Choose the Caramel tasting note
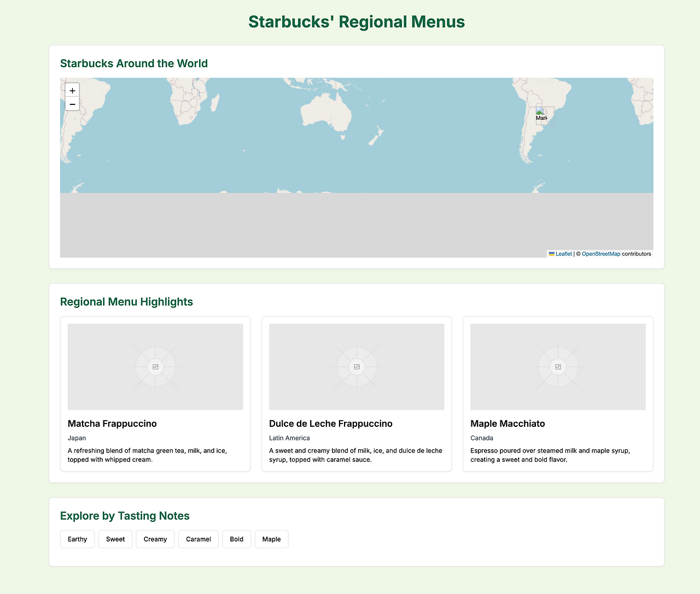The image size is (700, 594). tap(199, 539)
